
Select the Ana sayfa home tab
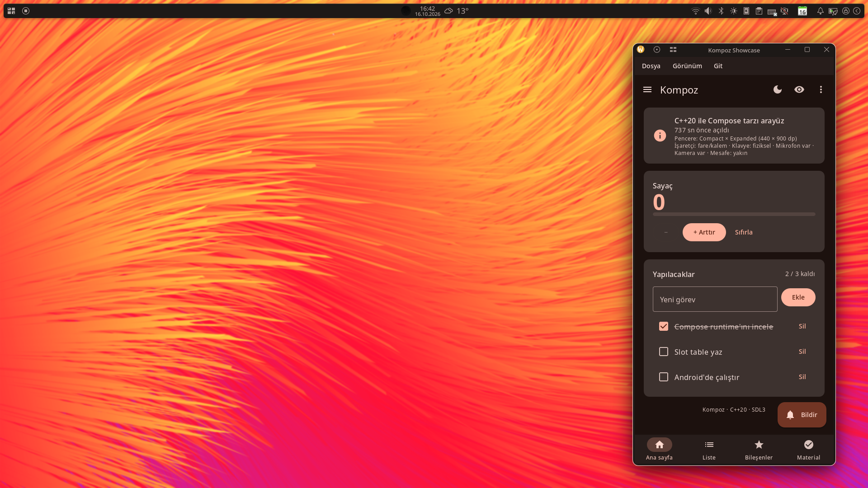(660, 450)
